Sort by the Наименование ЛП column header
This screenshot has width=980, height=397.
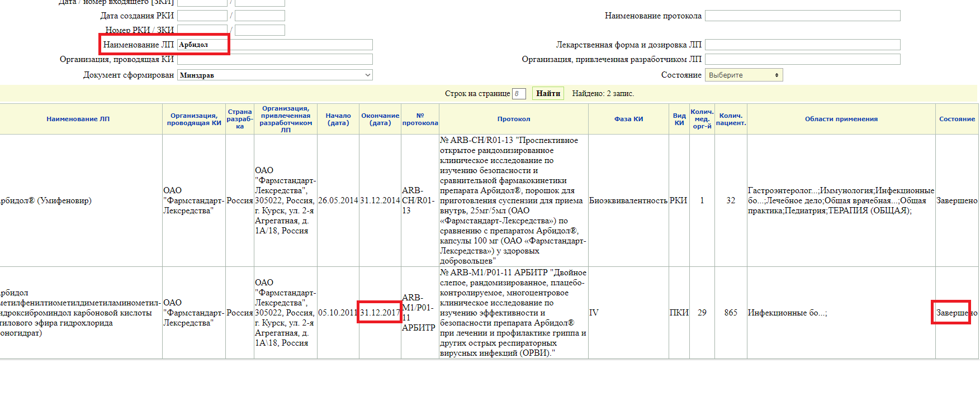[78, 119]
